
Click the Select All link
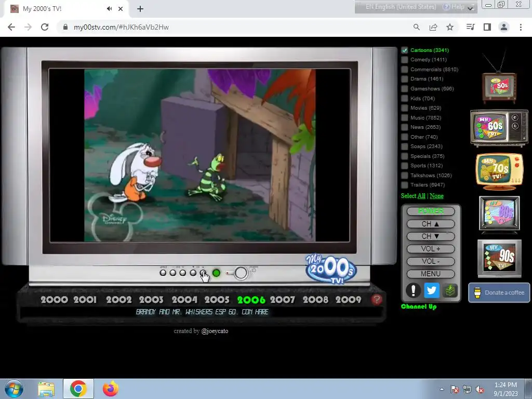pos(421,196)
